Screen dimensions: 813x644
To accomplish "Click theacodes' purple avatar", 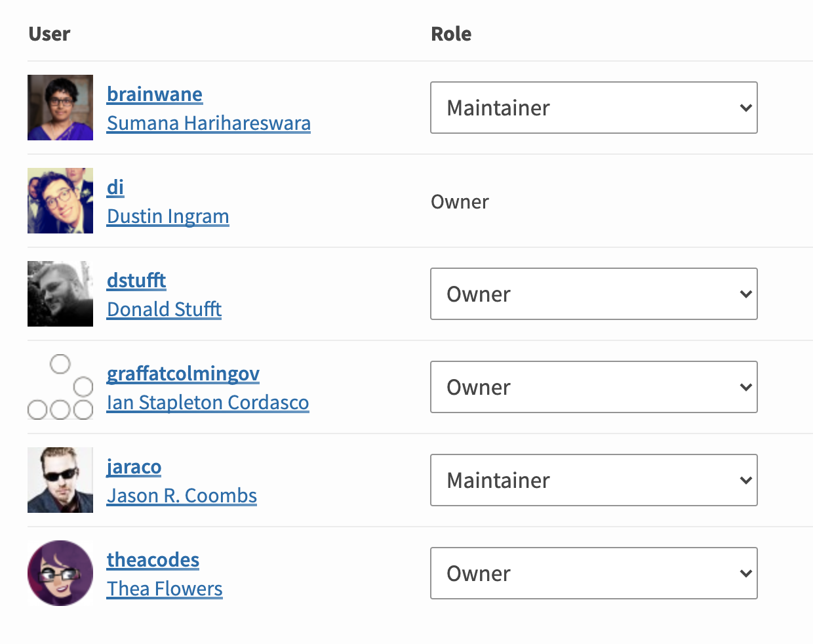I will point(60,573).
